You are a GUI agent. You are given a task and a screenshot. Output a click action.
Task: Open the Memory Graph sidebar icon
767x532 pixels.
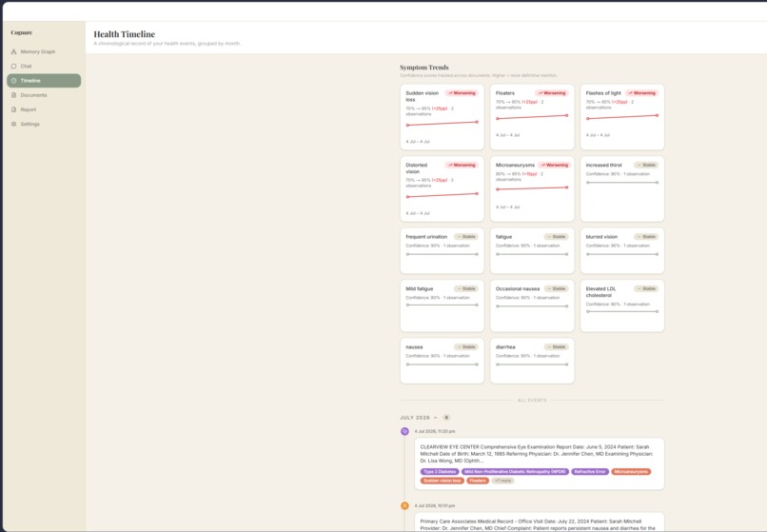click(x=13, y=51)
